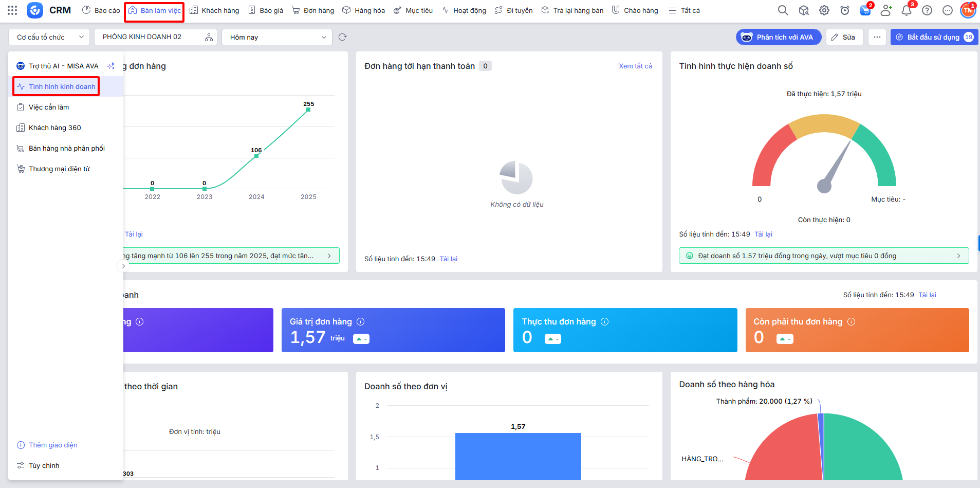
Task: Open the alarm clock reminder icon
Action: point(845,10)
